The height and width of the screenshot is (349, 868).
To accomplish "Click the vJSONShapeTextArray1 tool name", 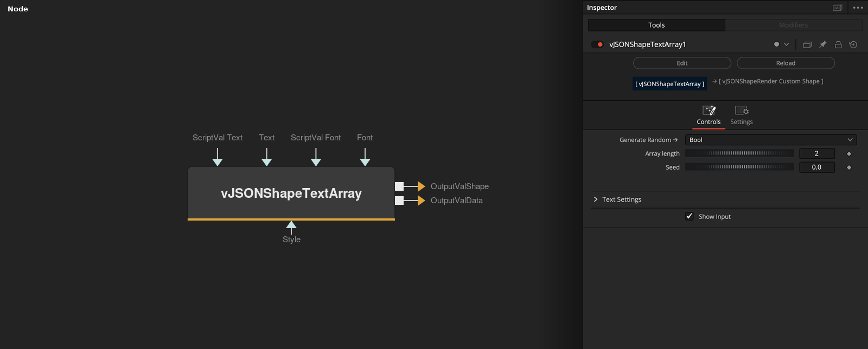I will pos(648,44).
